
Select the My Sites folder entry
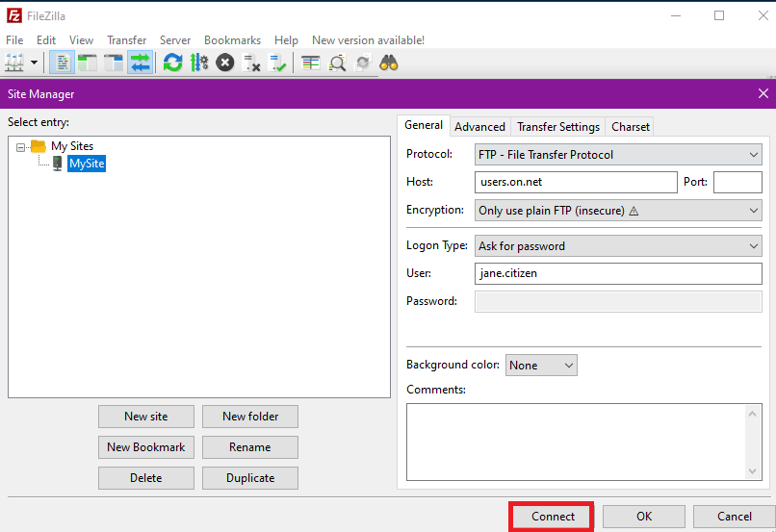72,146
